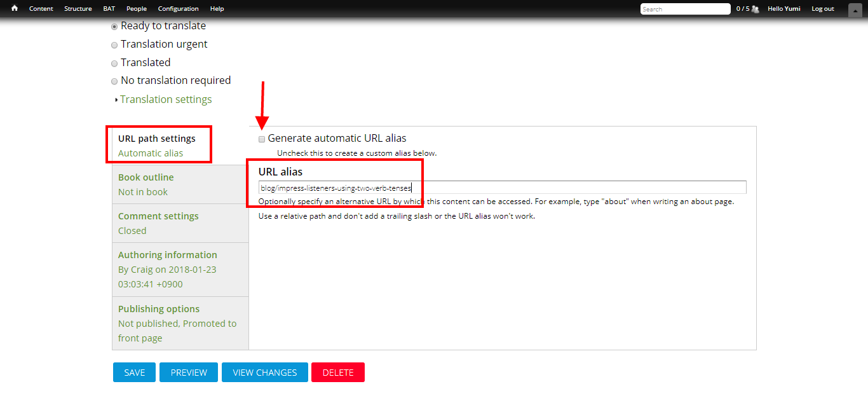The height and width of the screenshot is (405, 868).
Task: Open the Book outline settings
Action: click(x=146, y=177)
